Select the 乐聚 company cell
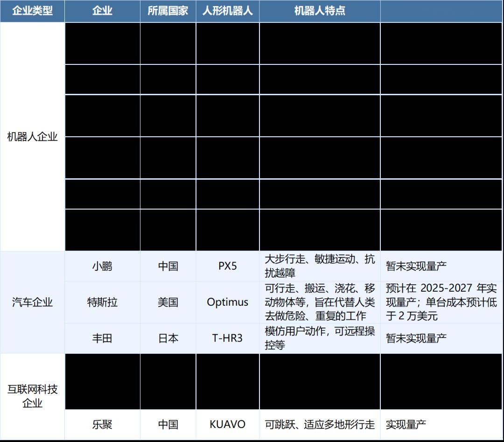Screen dimensions: 504x442 [102, 425]
